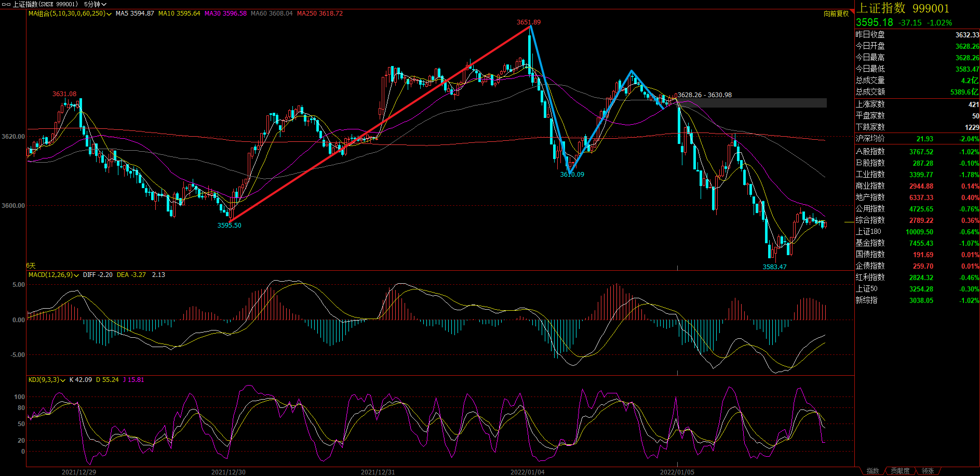Click the 总成交量 row

(x=917, y=81)
